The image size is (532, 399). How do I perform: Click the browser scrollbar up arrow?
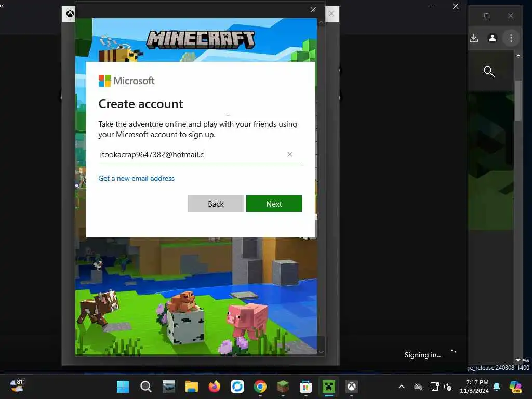pyautogui.click(x=518, y=55)
